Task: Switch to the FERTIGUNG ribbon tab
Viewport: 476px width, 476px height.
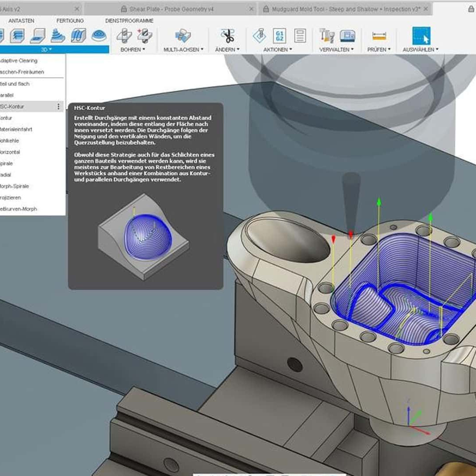Action: [70, 21]
